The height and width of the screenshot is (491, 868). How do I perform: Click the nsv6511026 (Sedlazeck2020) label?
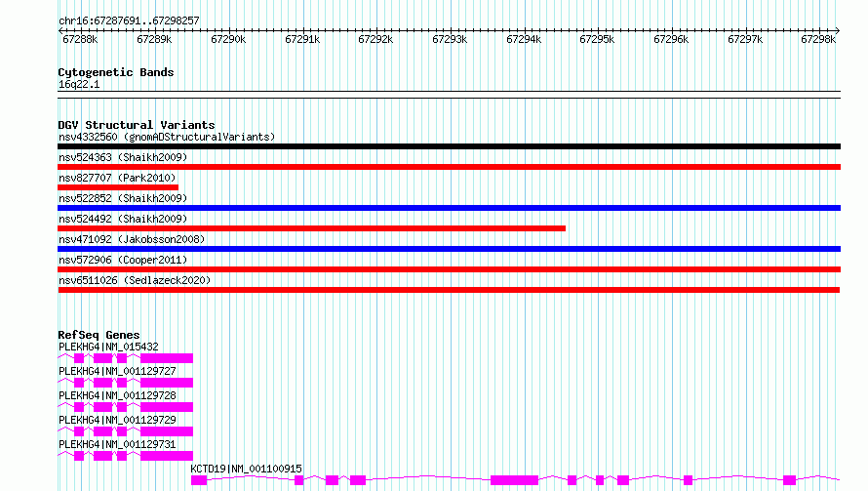[x=135, y=280]
